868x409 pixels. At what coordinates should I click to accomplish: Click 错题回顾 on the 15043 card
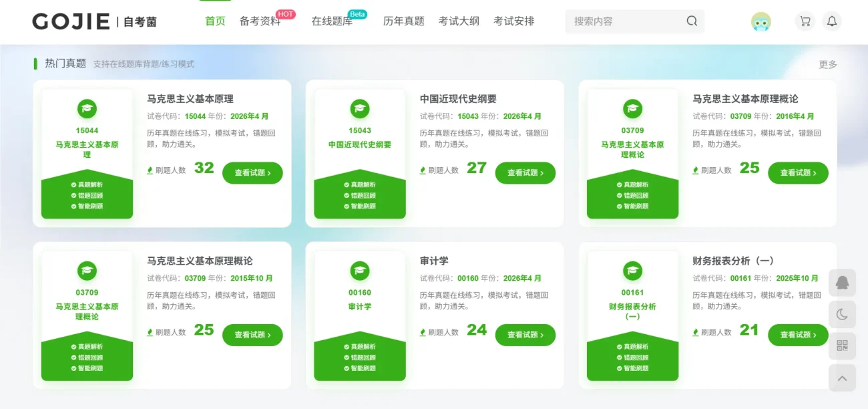coord(360,196)
